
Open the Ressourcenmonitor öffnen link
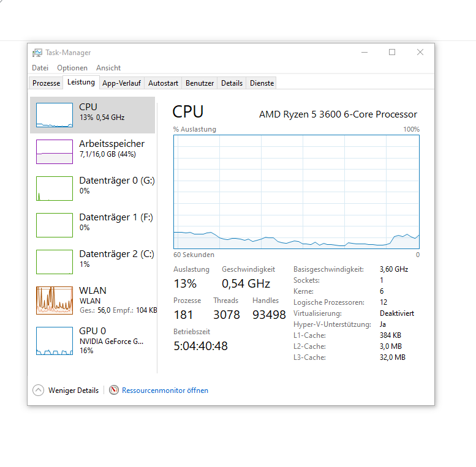pyautogui.click(x=165, y=390)
